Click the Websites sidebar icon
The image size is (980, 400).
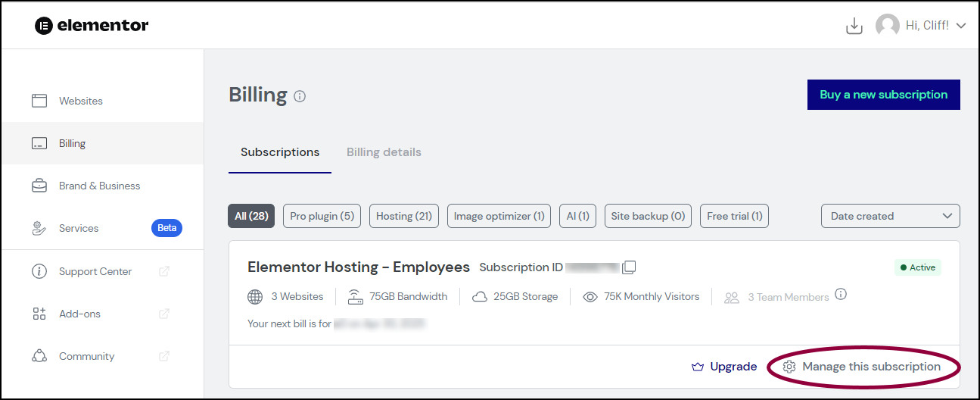coord(39,101)
